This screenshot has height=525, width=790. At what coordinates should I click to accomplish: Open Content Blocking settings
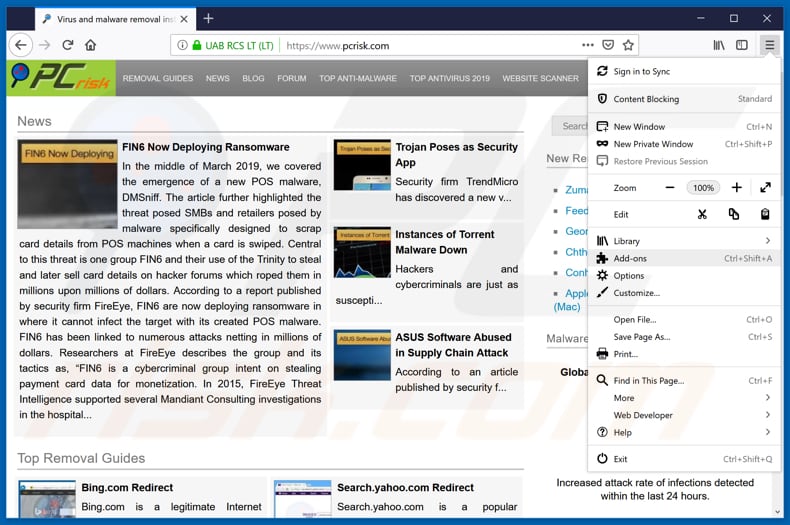point(684,99)
